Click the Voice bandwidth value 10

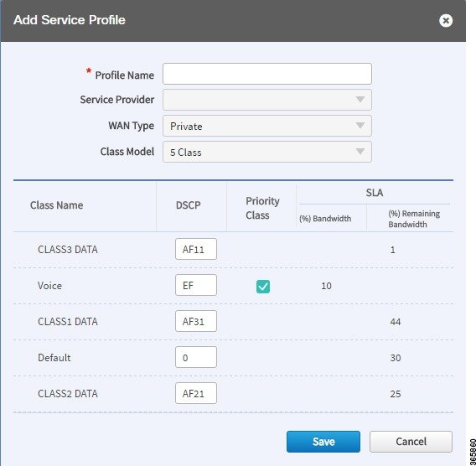click(326, 286)
